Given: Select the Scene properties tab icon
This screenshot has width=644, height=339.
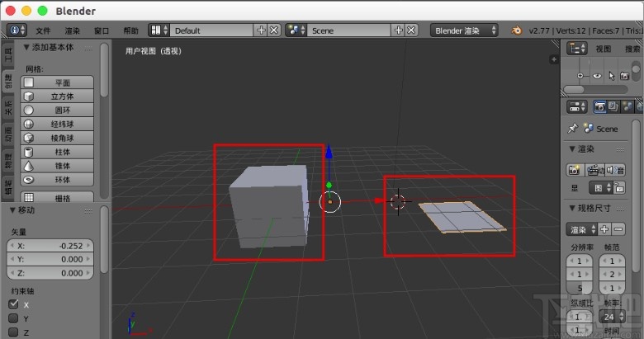Looking at the screenshot, I should (x=627, y=107).
